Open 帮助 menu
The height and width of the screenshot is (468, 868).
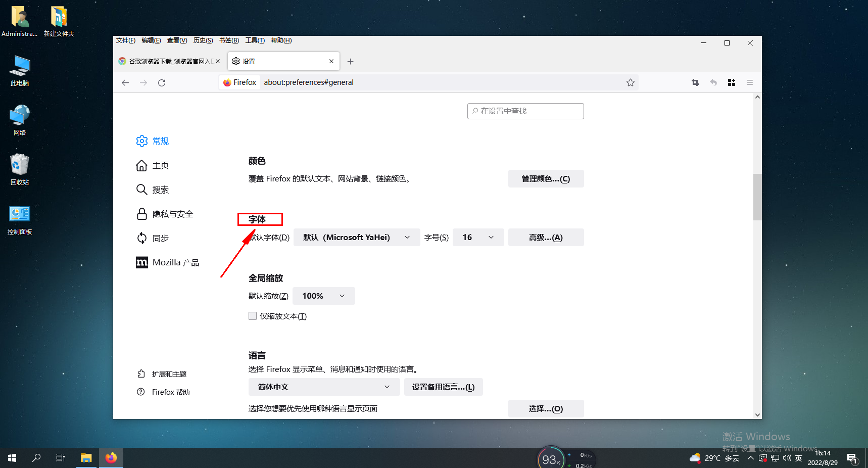coord(281,40)
